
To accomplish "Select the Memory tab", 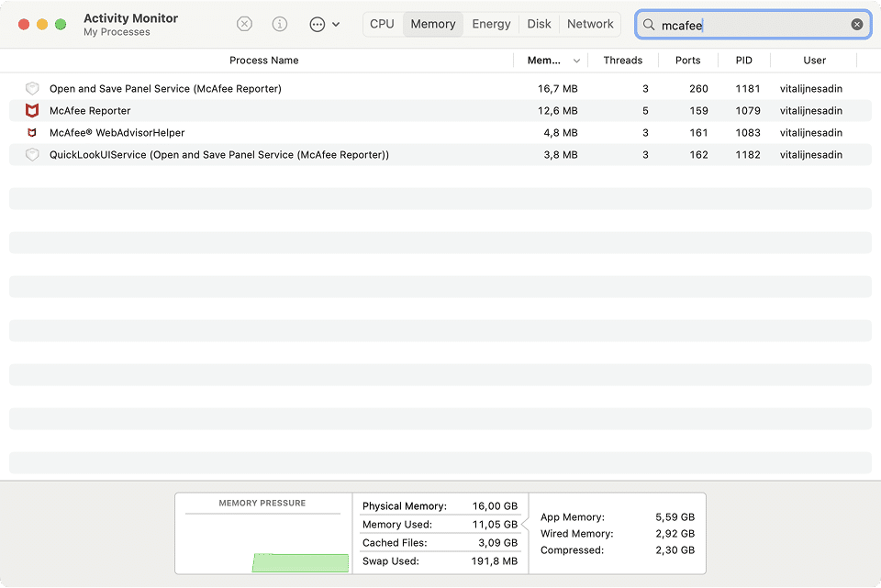I will [432, 24].
